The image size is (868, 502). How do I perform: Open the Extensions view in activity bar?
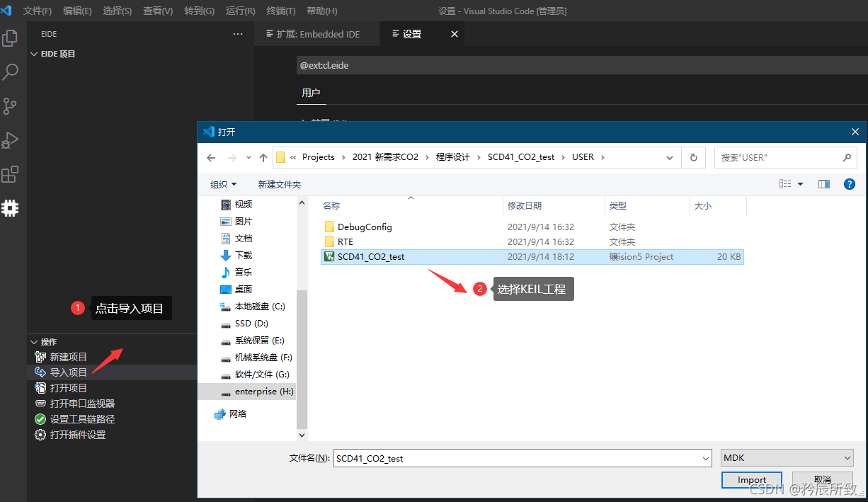tap(11, 174)
